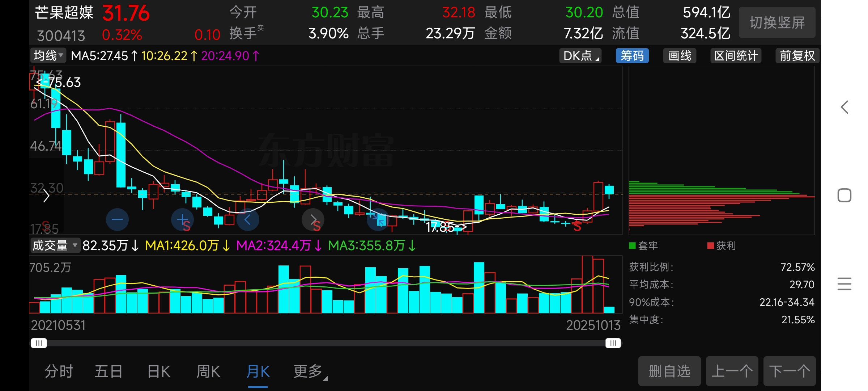Click the shrink arrows chart button
Screen dimensions: 868x391
[x=378, y=219]
